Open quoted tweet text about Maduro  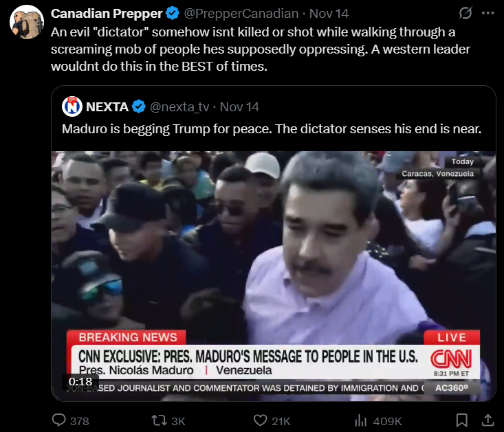(272, 128)
